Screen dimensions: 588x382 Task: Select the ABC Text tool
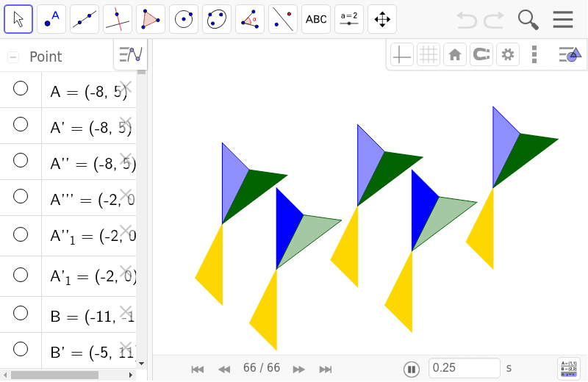click(316, 19)
